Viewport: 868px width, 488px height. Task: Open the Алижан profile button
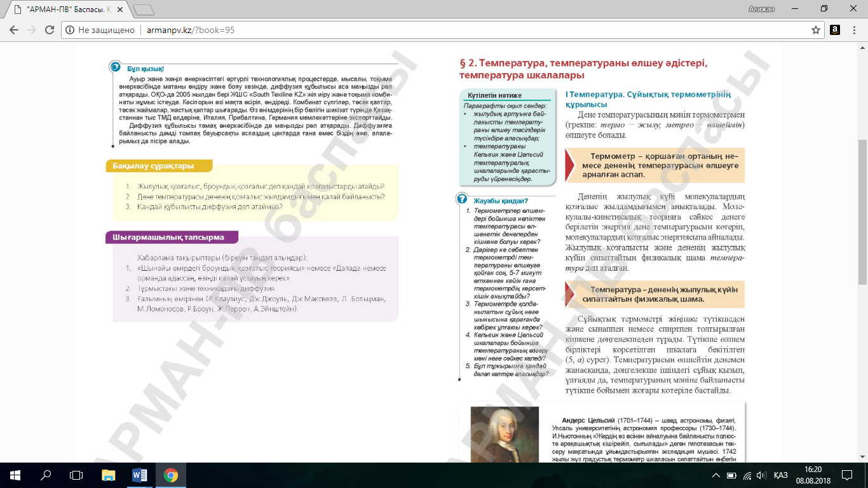pyautogui.click(x=762, y=8)
